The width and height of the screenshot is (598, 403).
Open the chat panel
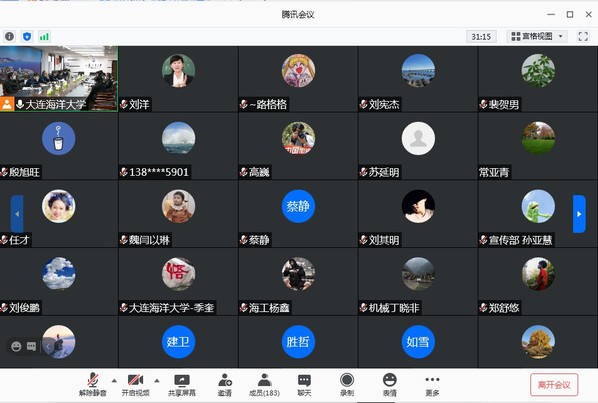pyautogui.click(x=304, y=385)
